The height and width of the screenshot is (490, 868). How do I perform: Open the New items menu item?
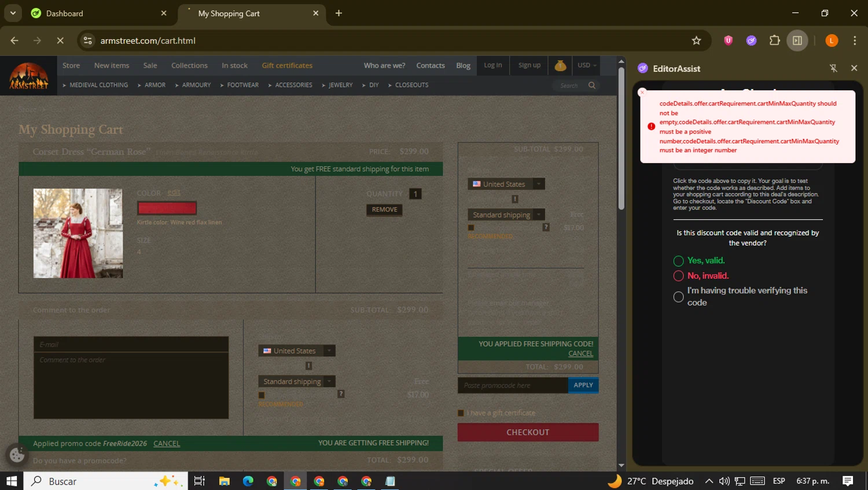coord(112,65)
